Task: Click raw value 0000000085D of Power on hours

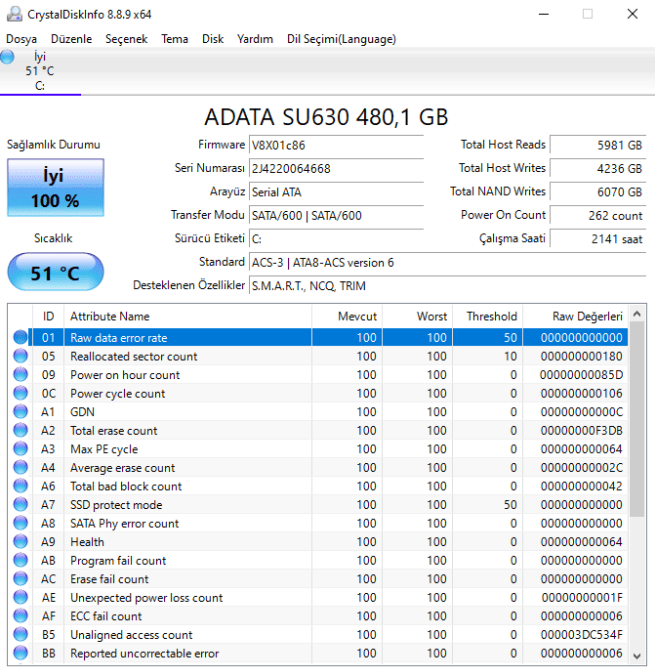Action: [x=581, y=375]
